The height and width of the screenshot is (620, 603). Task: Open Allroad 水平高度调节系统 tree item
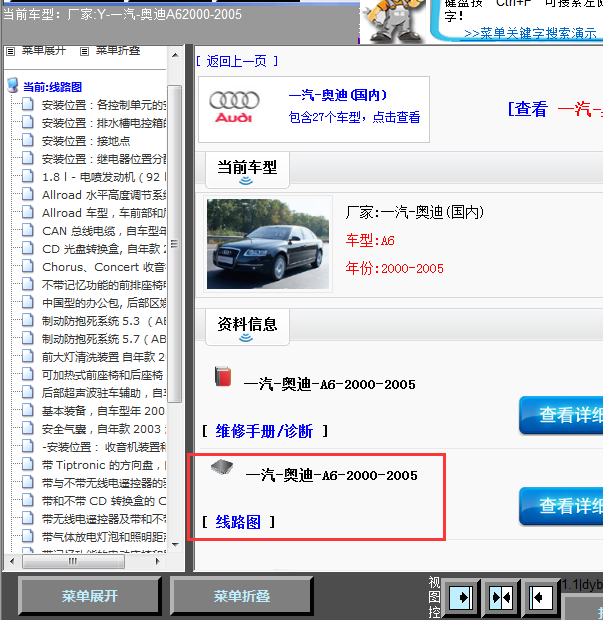(x=104, y=195)
